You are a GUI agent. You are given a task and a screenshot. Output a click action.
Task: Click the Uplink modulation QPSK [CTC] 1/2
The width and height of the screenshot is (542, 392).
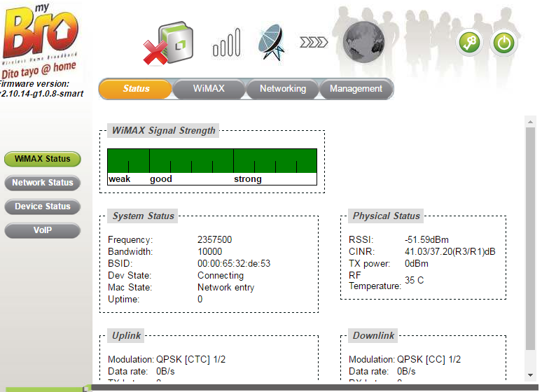[190, 360]
